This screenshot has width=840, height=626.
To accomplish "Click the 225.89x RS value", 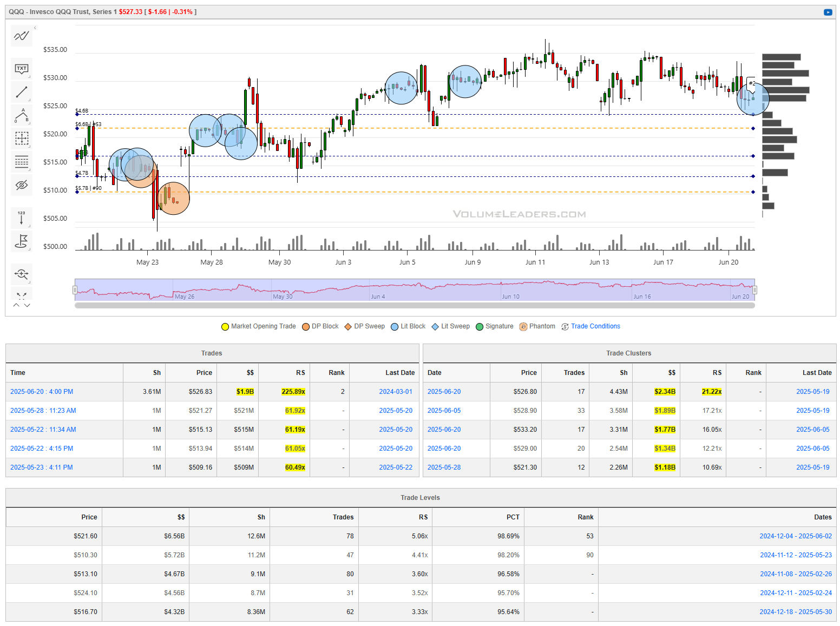I will click(x=293, y=392).
